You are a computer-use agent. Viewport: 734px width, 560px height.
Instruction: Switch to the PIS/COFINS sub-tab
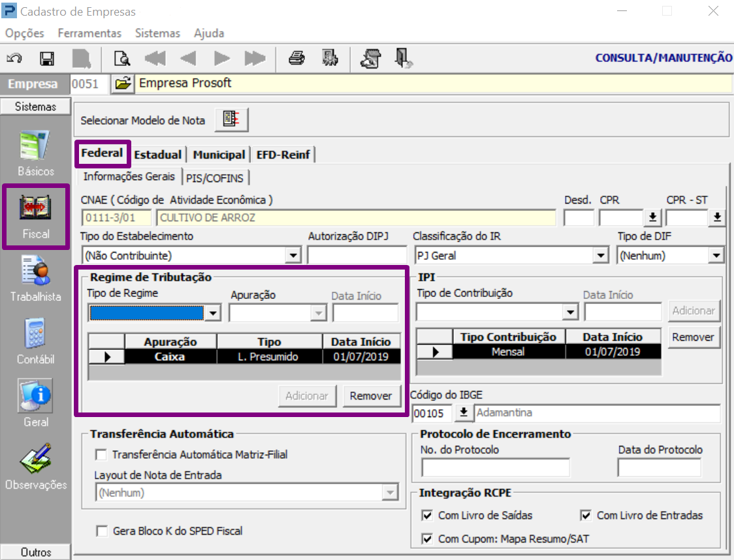214,178
